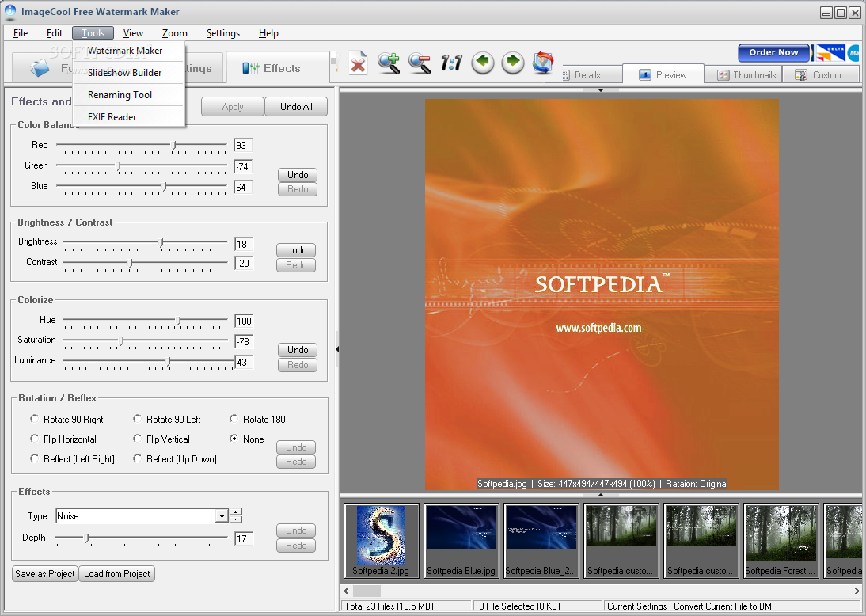Image resolution: width=866 pixels, height=616 pixels.
Task: Open the Edit menu
Action: pos(54,33)
